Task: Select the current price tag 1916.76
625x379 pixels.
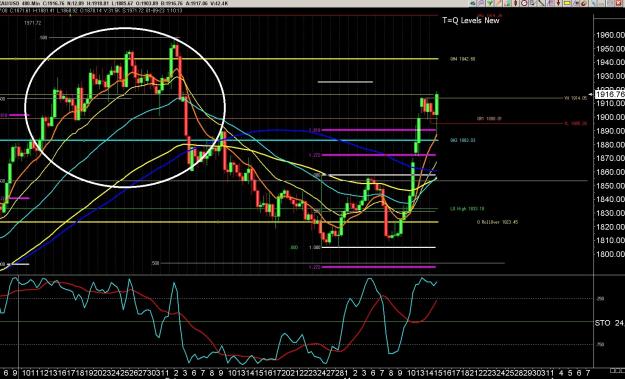Action: point(609,94)
